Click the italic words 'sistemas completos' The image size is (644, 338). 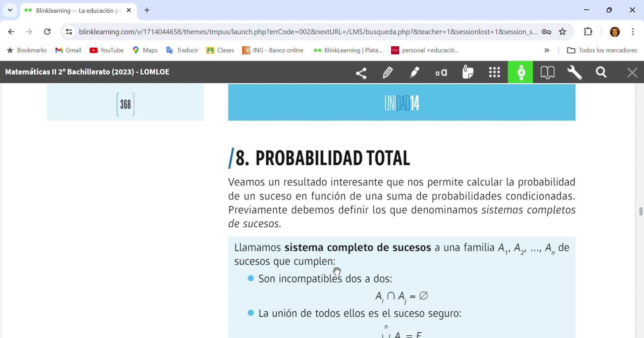(x=528, y=210)
